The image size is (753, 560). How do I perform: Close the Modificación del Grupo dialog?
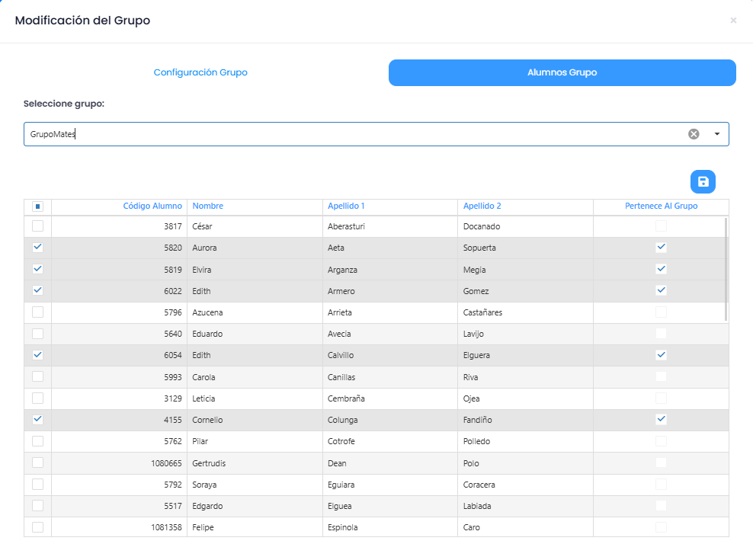(733, 21)
